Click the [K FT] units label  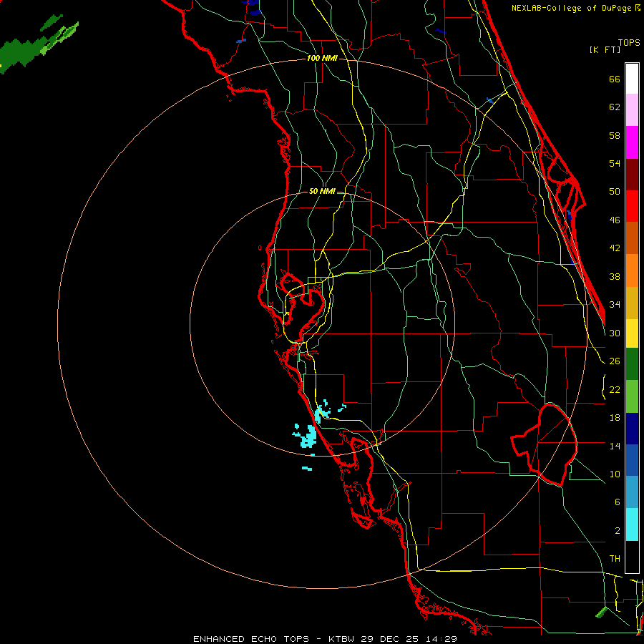click(x=605, y=49)
